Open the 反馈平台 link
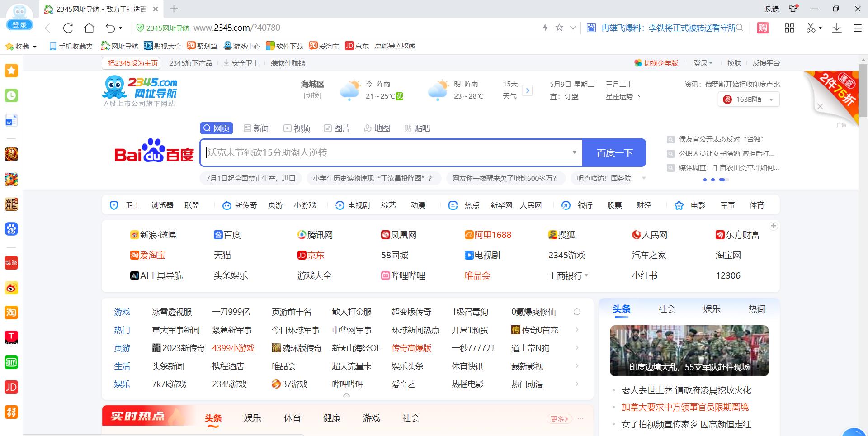This screenshot has height=436, width=868. coord(765,63)
